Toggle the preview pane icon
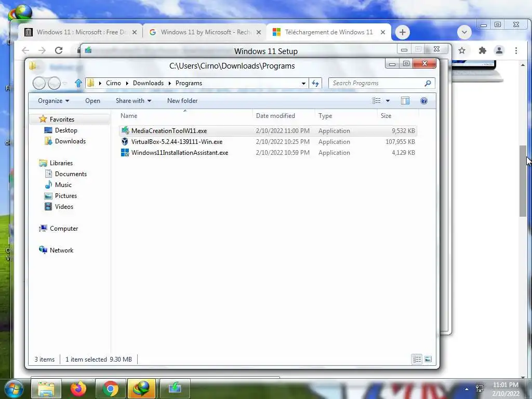532x399 pixels. (x=405, y=101)
